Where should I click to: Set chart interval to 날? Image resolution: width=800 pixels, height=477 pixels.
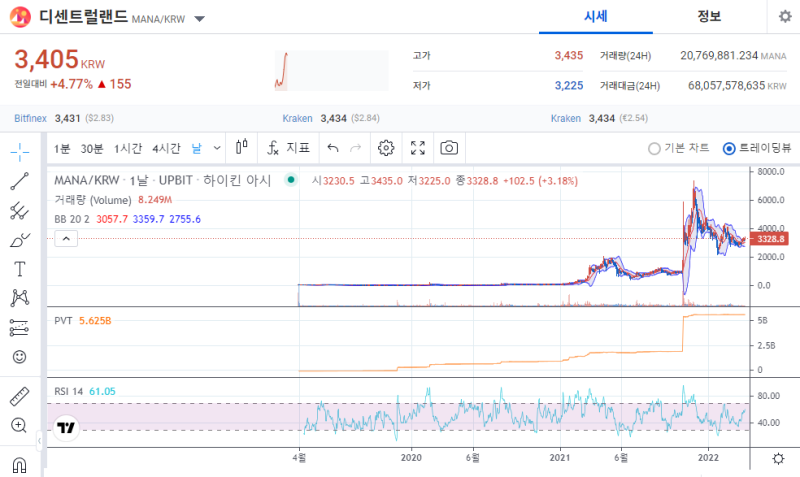(196, 148)
